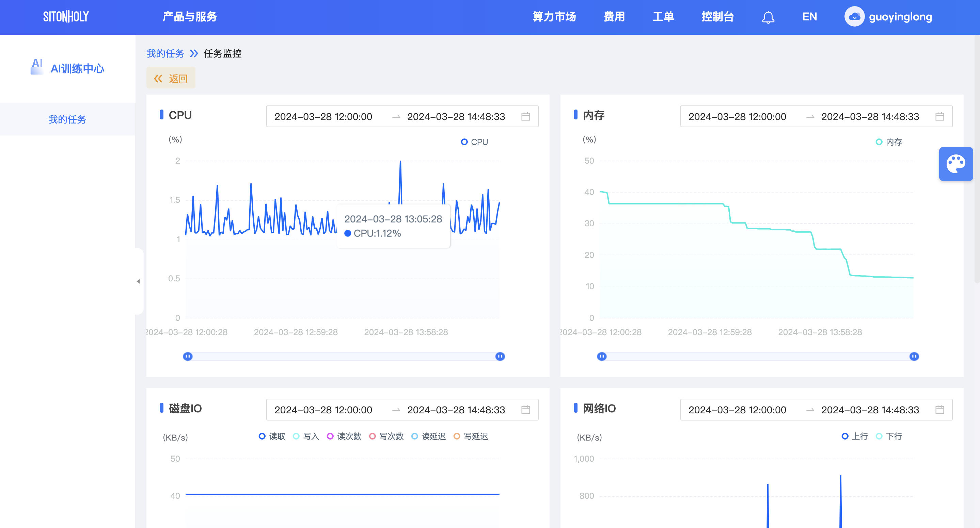
Task: Toggle the 写次数 series in 磁盘IO legend
Action: [386, 436]
